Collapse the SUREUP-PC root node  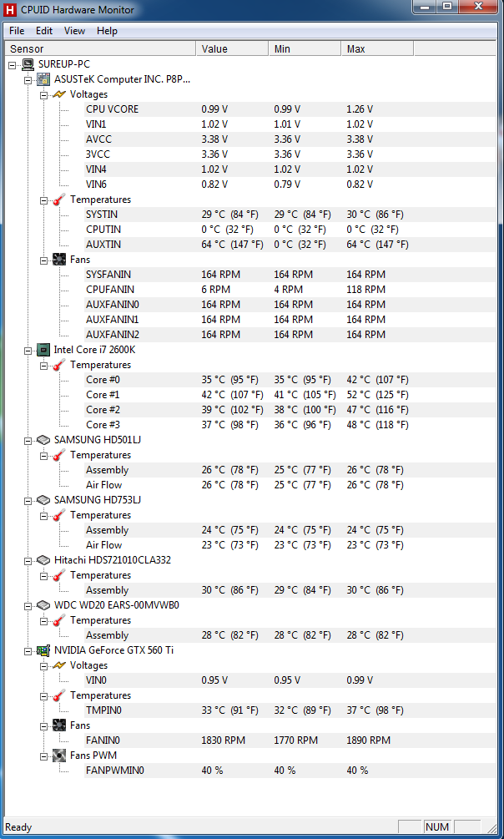pos(13,65)
